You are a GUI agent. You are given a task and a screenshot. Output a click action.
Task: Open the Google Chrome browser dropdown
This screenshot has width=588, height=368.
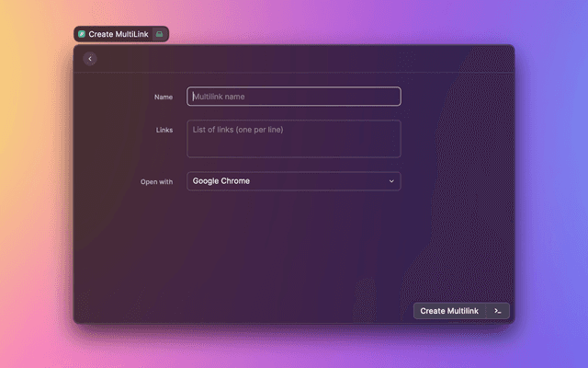point(294,181)
